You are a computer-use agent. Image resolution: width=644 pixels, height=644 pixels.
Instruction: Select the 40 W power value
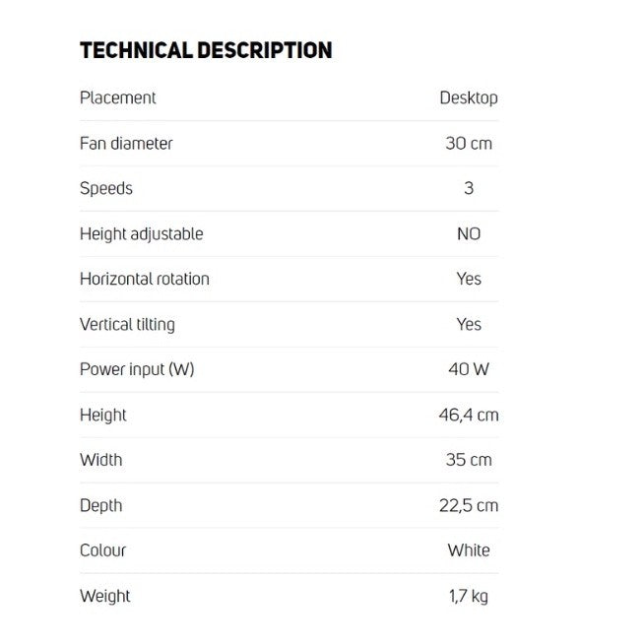pos(468,369)
